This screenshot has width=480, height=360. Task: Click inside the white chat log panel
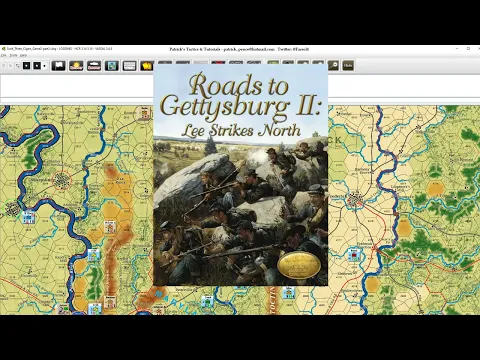point(77,86)
